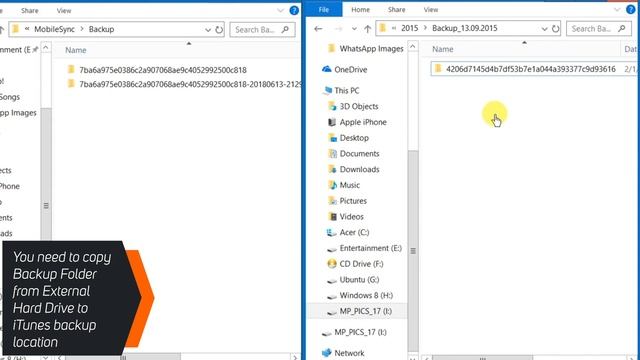
Task: Click the OneDrive cloud icon
Action: [327, 69]
